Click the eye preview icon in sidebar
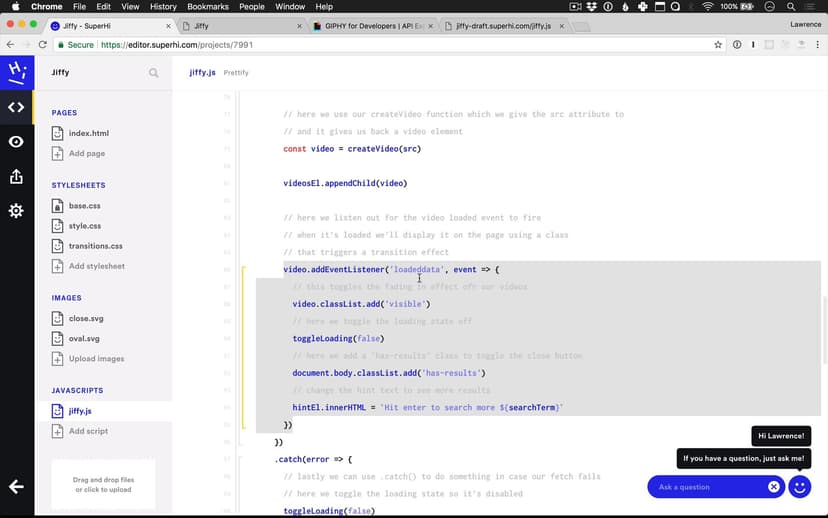 (16, 142)
